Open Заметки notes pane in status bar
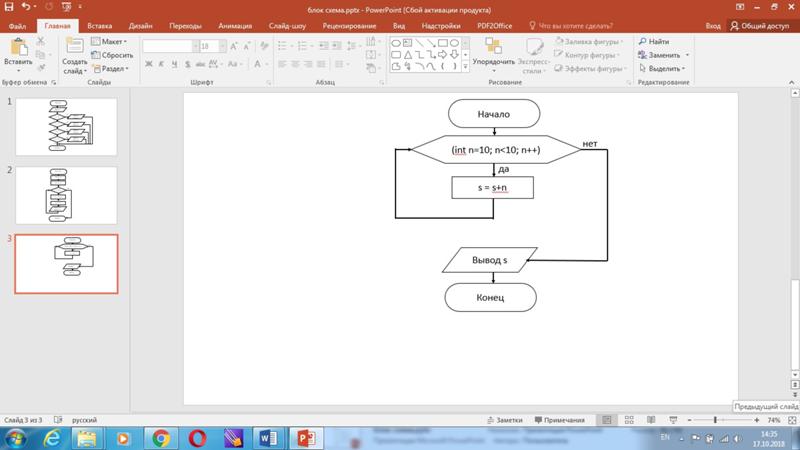Screen dimensions: 800x450 click(x=504, y=420)
